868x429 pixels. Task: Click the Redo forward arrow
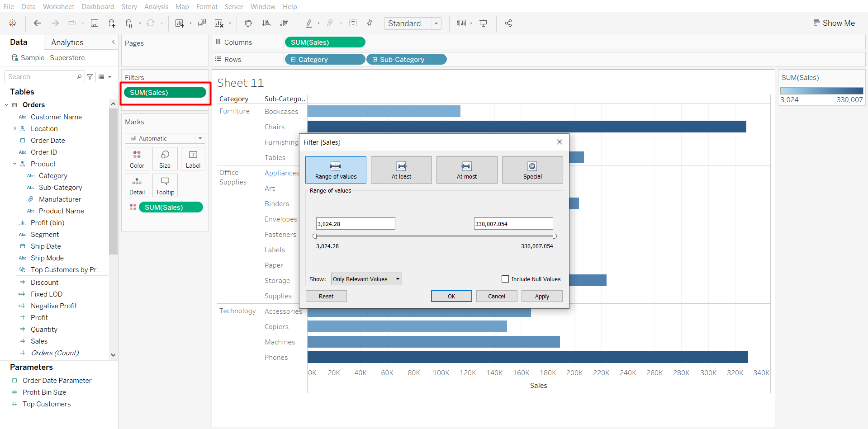click(55, 23)
